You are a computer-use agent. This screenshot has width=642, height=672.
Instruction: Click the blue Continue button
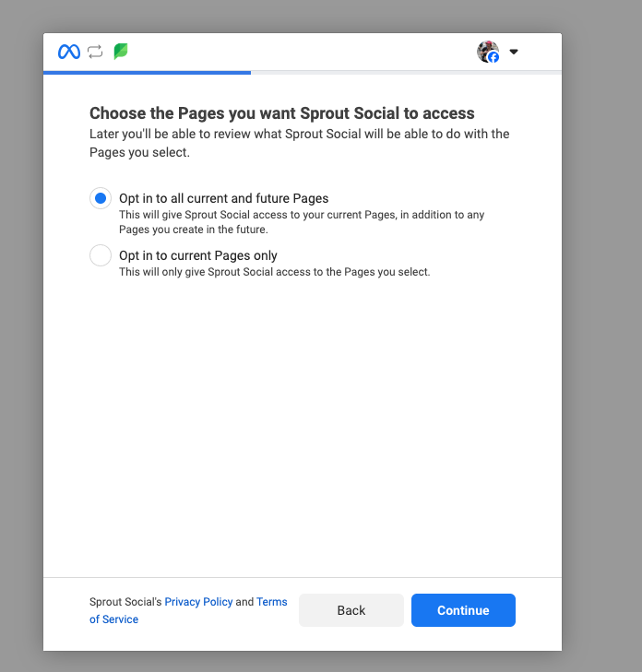[463, 610]
